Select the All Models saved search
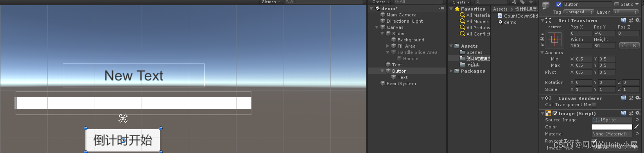This screenshot has height=153, width=644. pyautogui.click(x=474, y=21)
